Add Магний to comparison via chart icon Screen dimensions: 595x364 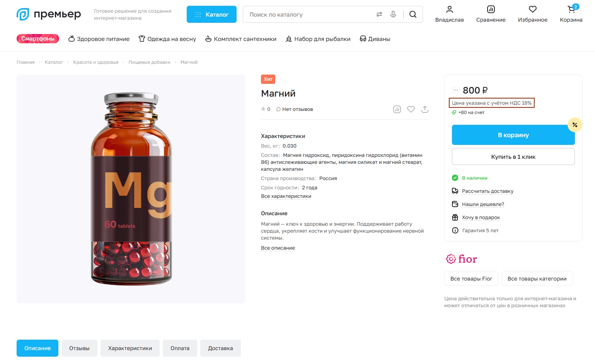(397, 109)
